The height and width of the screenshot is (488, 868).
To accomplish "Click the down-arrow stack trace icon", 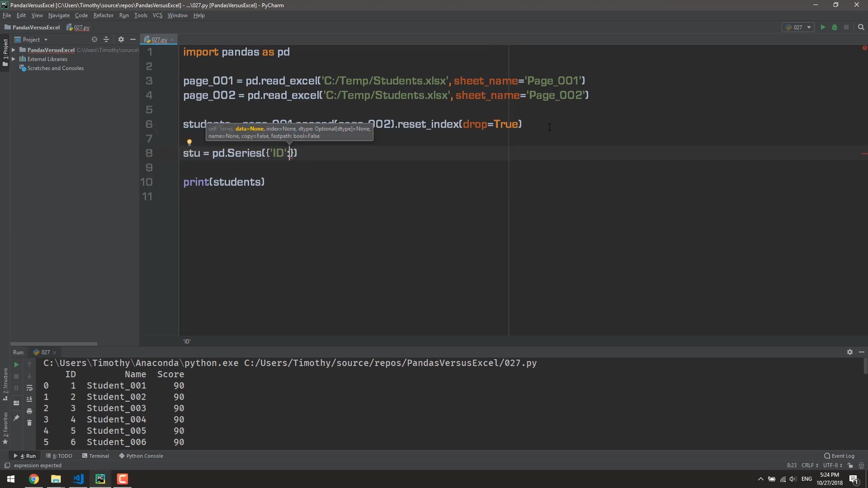I will click(29, 376).
